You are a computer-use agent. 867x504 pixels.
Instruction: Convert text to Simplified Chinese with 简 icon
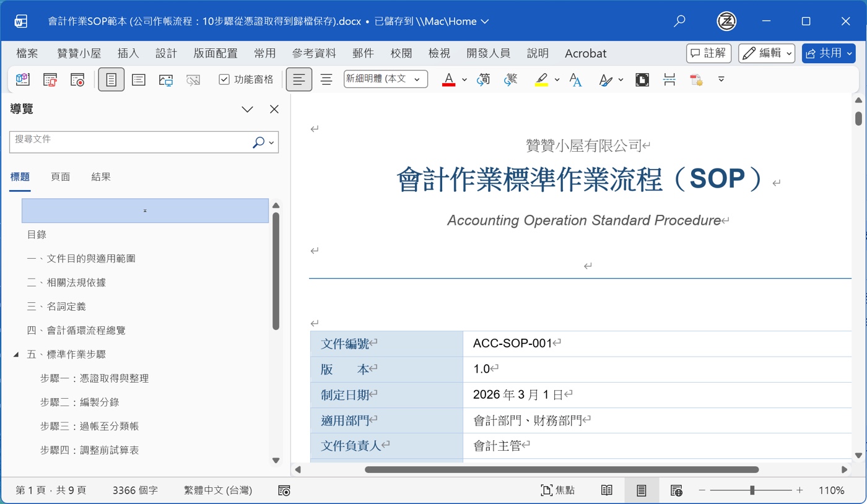point(484,79)
